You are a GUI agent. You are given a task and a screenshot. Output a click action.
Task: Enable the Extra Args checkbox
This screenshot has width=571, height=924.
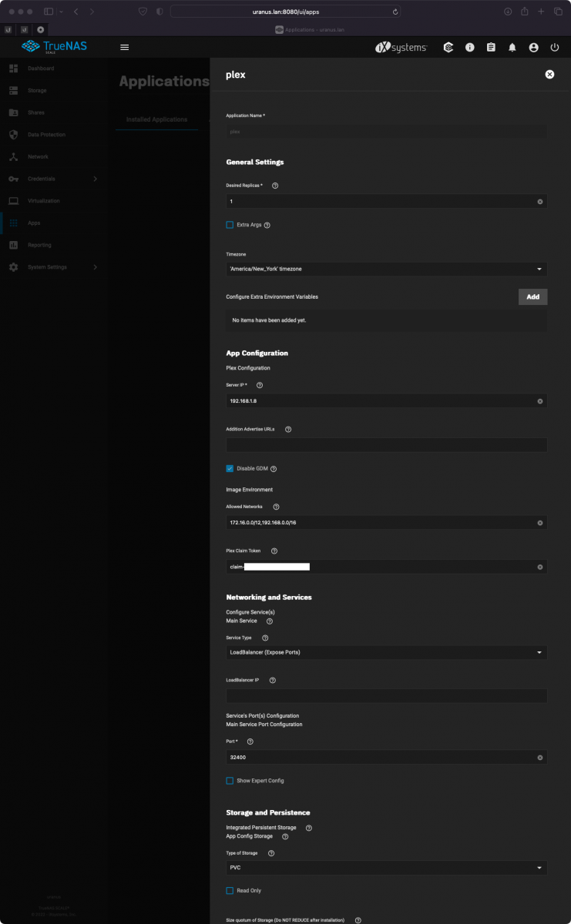pos(230,225)
